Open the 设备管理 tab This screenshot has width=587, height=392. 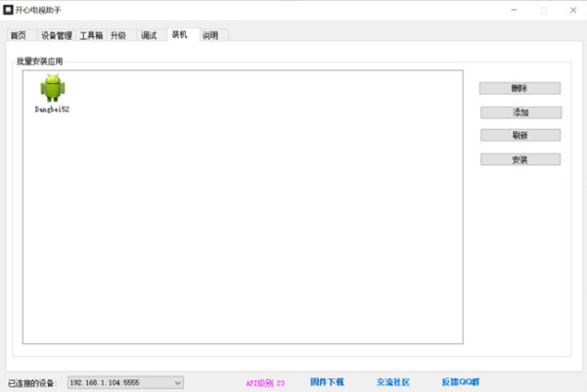pyautogui.click(x=57, y=35)
